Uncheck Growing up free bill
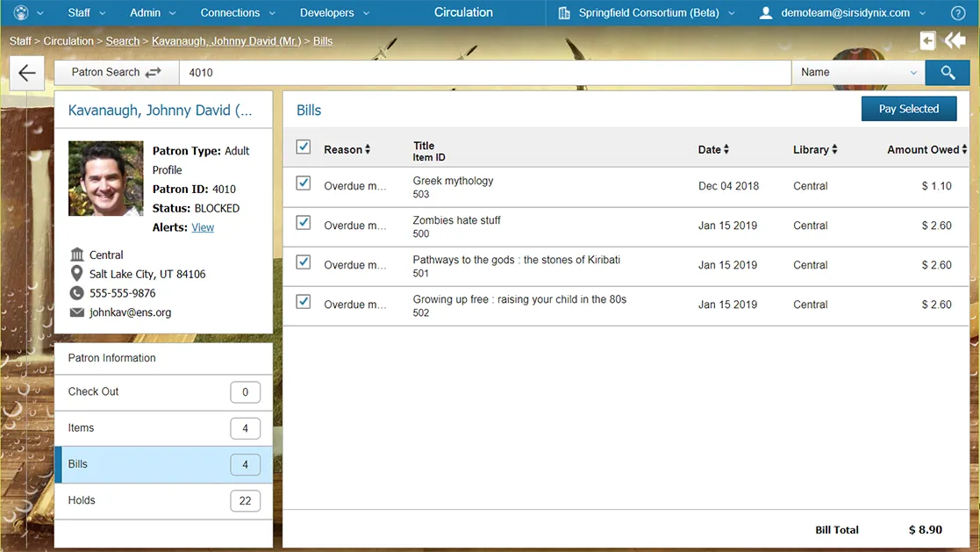980x552 pixels. pos(304,301)
